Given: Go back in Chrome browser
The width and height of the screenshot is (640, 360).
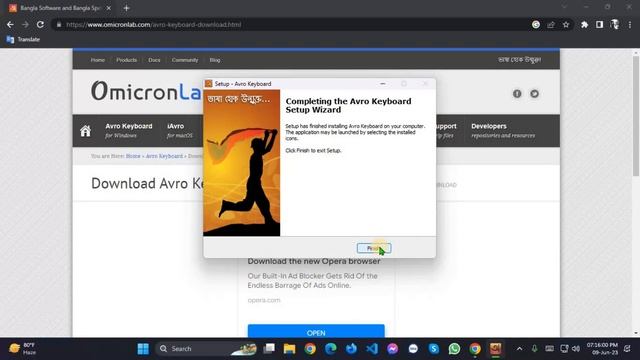Looking at the screenshot, I should (10, 24).
